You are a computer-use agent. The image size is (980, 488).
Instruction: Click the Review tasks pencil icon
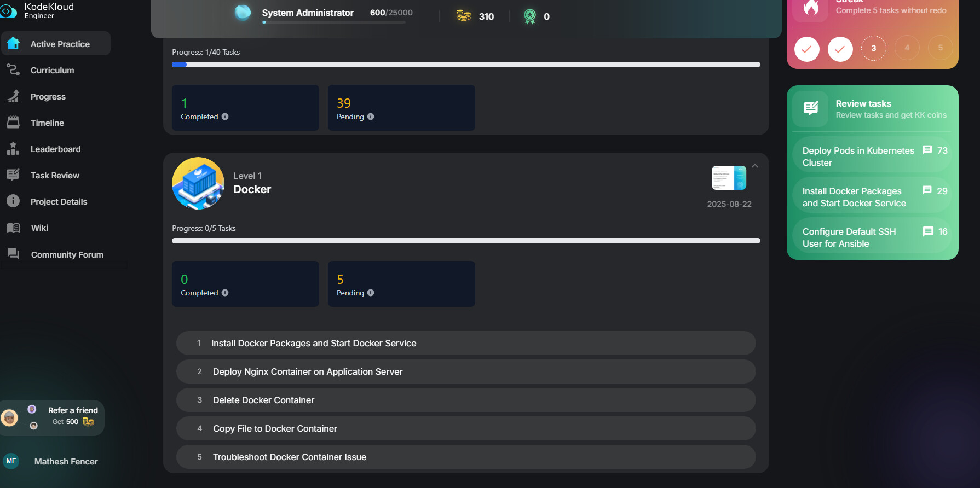(811, 108)
